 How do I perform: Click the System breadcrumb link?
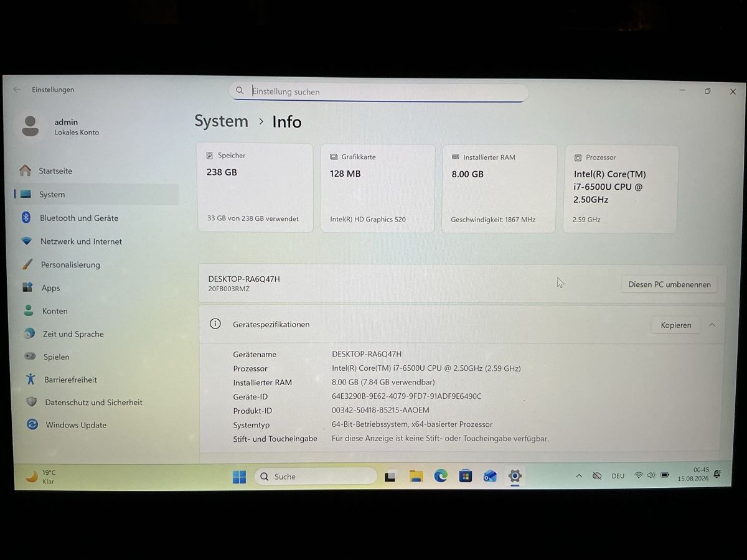[x=221, y=121]
